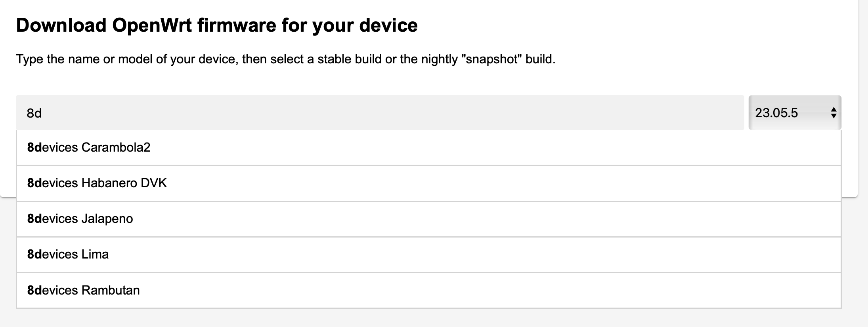The image size is (868, 327).
Task: Place cursor after "8d" in search box
Action: pyautogui.click(x=43, y=113)
